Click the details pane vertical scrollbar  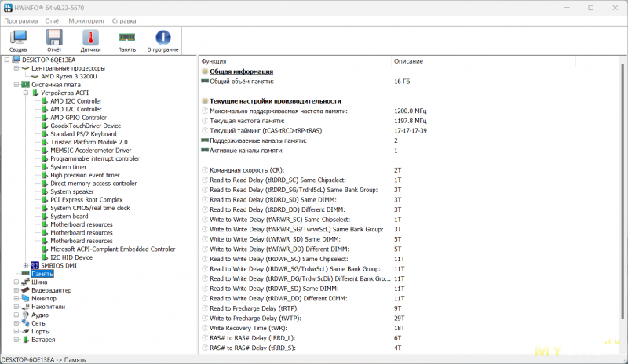pos(623,191)
